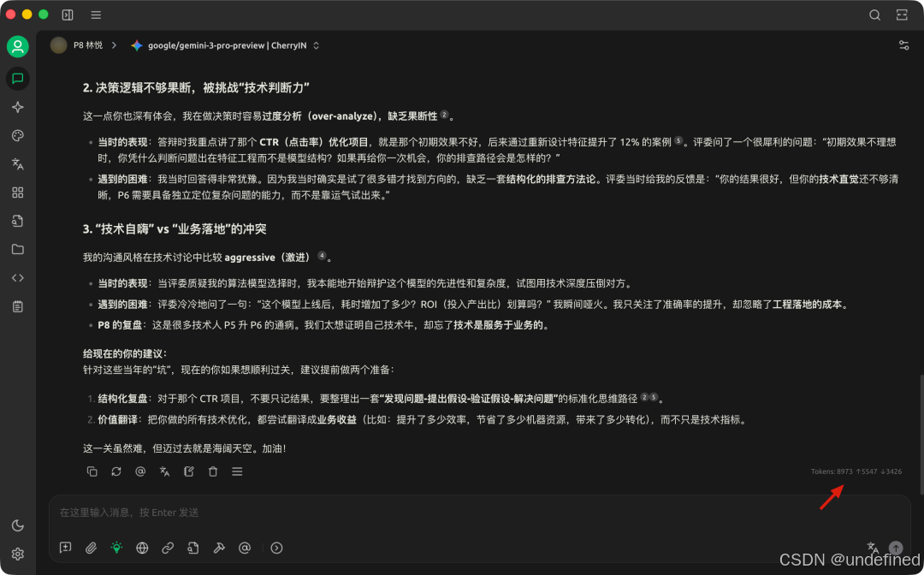Toggle expanded view with top-right resize icon

pos(901,15)
